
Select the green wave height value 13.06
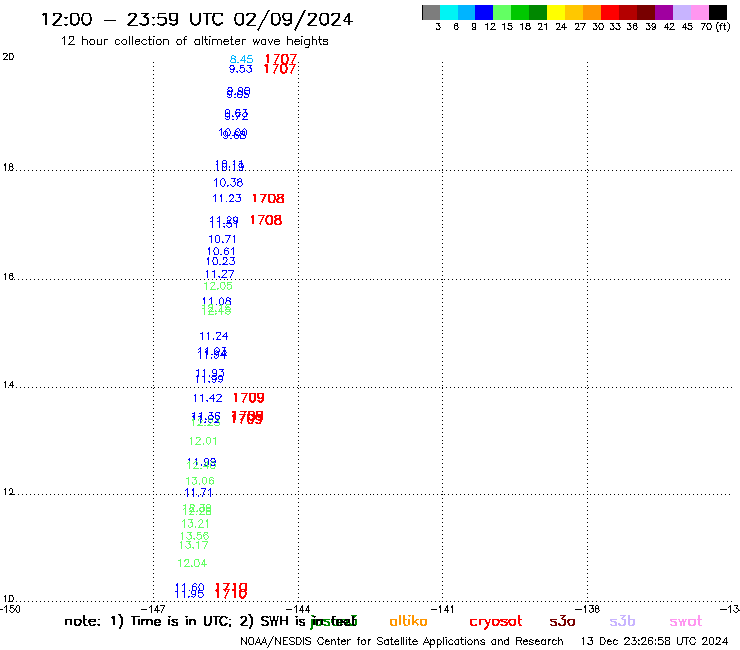200,481
